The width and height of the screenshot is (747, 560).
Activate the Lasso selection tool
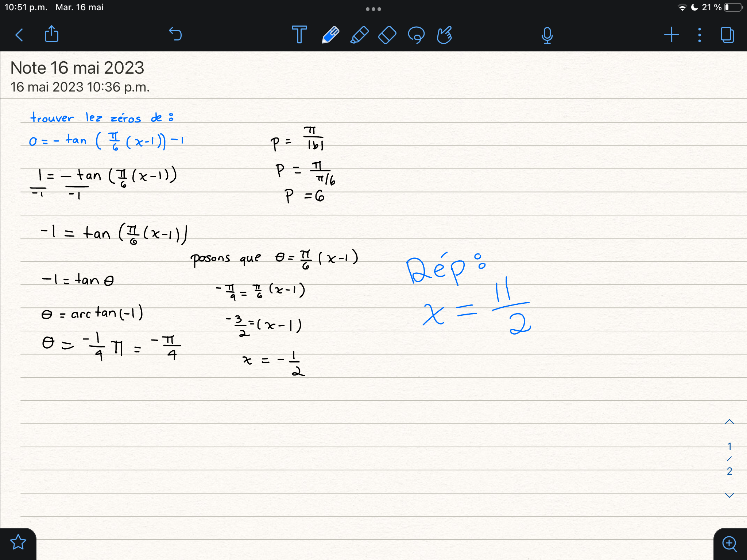[x=417, y=35]
